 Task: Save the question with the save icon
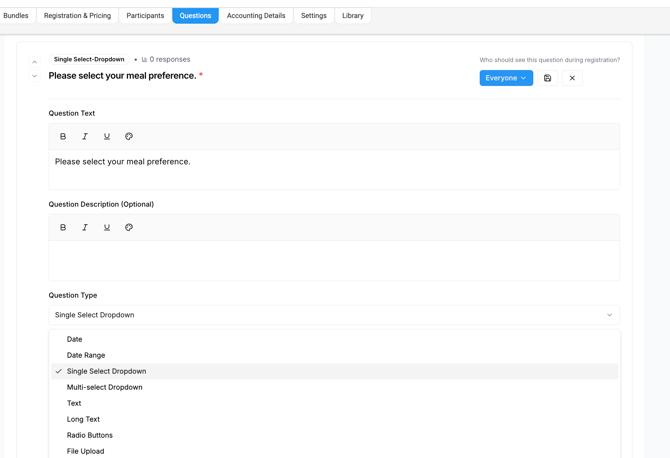coord(548,78)
